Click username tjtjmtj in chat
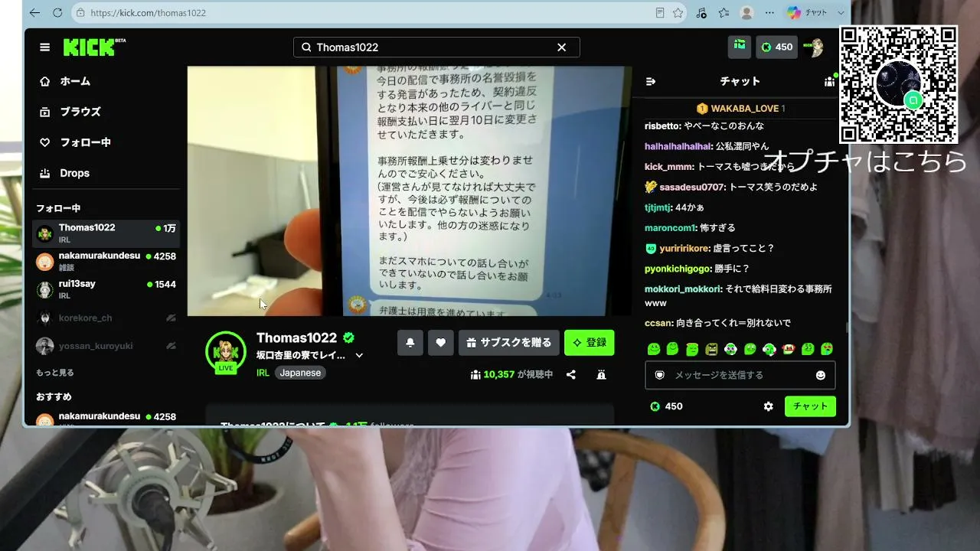Image resolution: width=980 pixels, height=551 pixels. click(658, 207)
